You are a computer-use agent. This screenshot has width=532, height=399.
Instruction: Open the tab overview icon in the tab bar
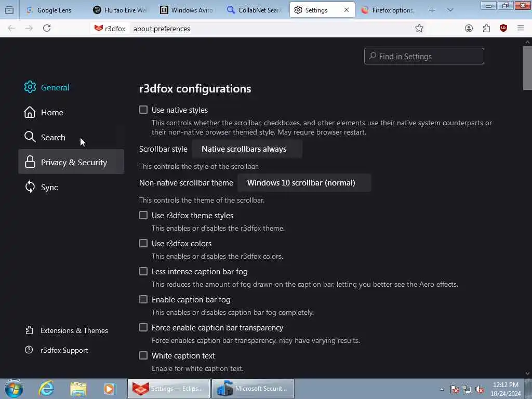[9, 10]
